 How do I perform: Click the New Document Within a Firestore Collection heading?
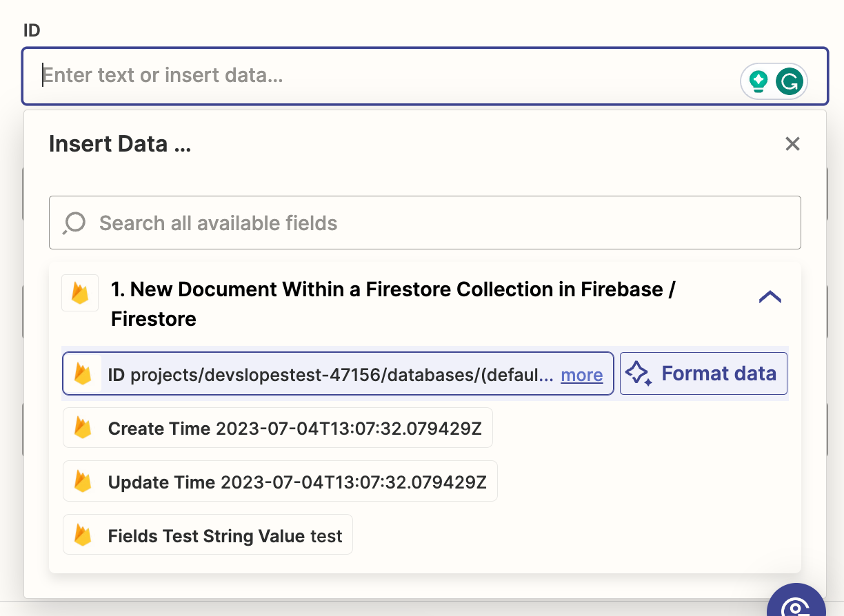click(393, 304)
